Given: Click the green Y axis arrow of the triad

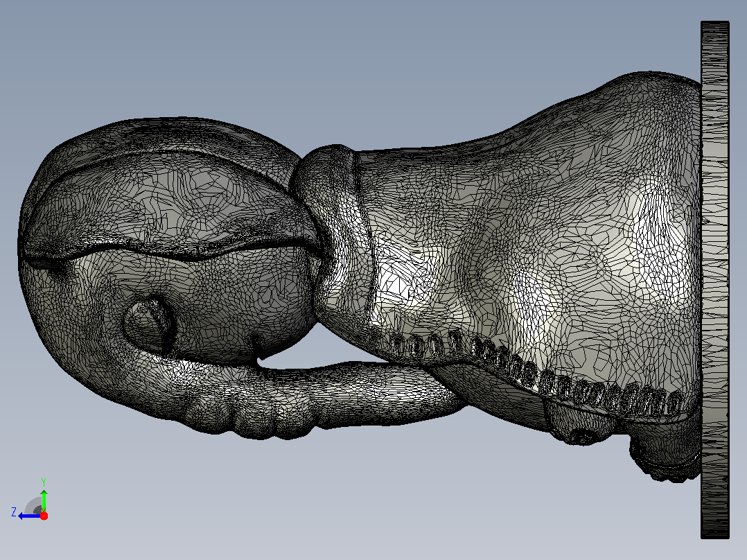Looking at the screenshot, I should [44, 500].
